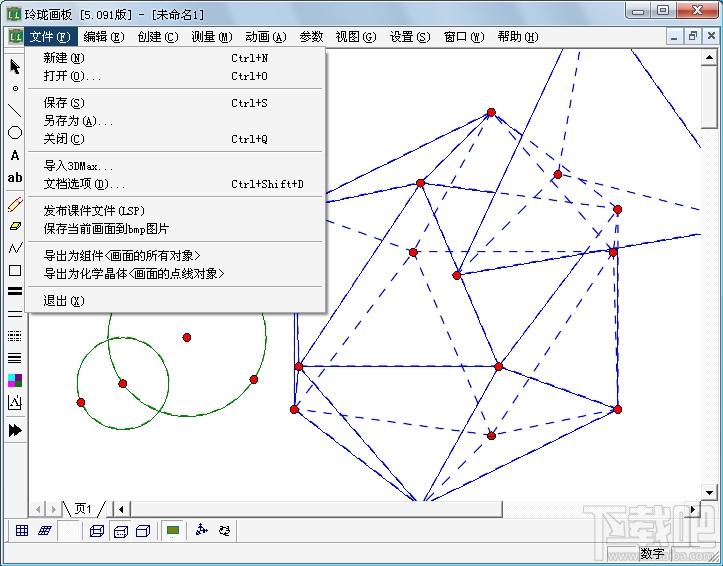Open the 编辑(E) menu
The height and width of the screenshot is (566, 723).
(x=104, y=37)
